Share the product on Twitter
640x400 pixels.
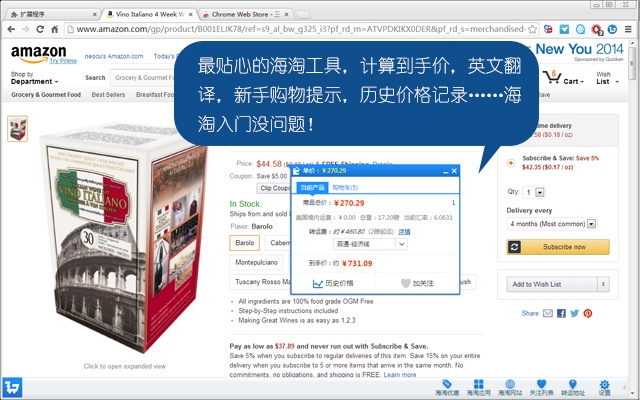[x=575, y=313]
